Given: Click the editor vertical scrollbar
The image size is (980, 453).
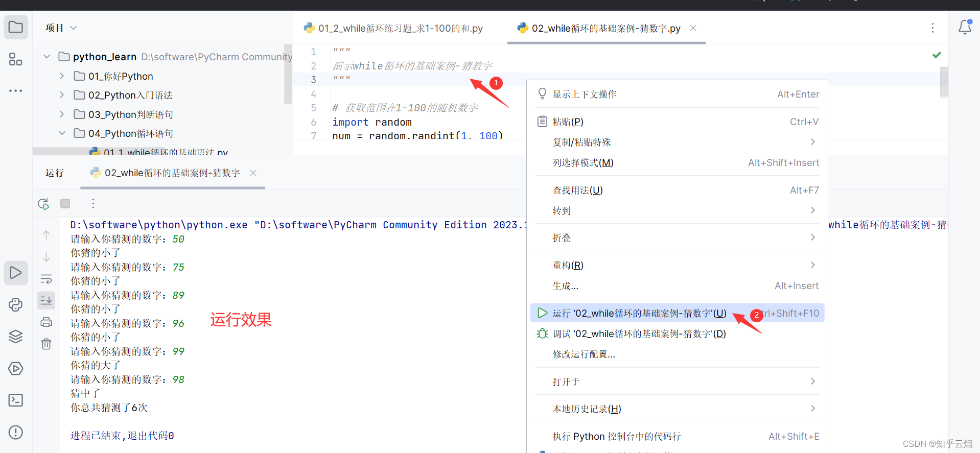Looking at the screenshot, I should tap(944, 82).
